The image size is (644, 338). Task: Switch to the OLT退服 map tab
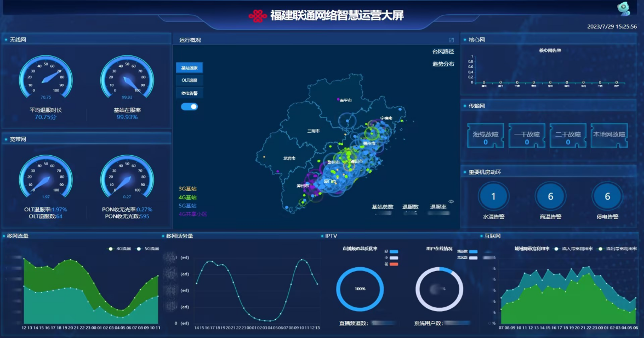[x=189, y=80]
